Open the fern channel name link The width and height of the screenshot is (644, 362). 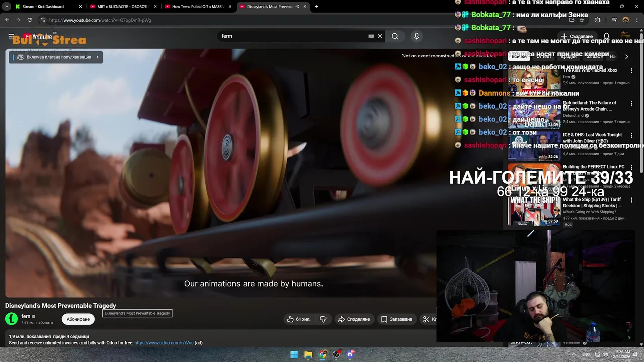coord(26,316)
